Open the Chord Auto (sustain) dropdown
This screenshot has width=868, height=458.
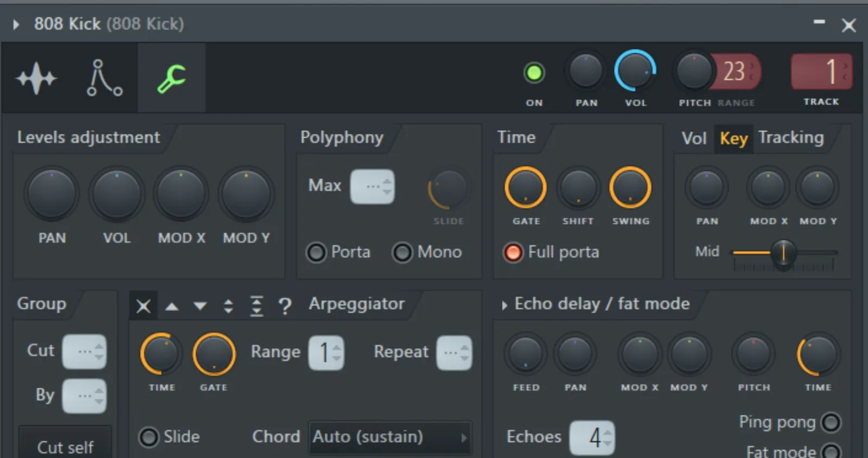pyautogui.click(x=390, y=437)
